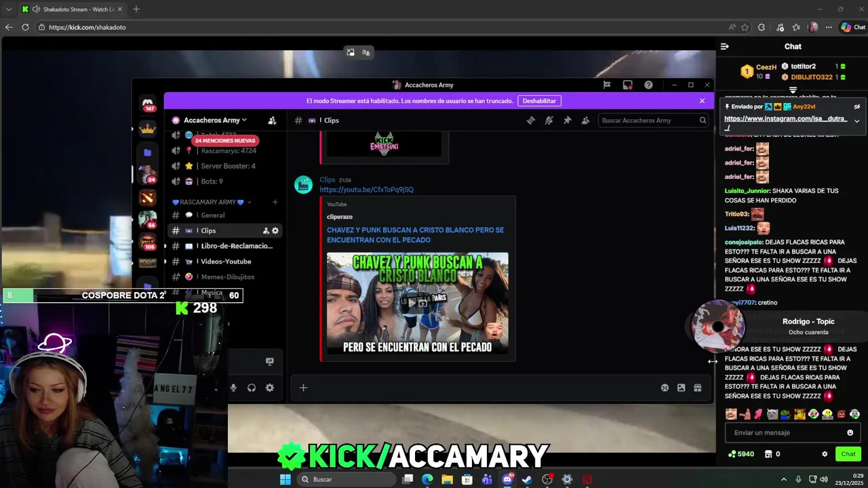
Task: Collapse Kick chat panel arrow icon
Action: click(x=724, y=46)
